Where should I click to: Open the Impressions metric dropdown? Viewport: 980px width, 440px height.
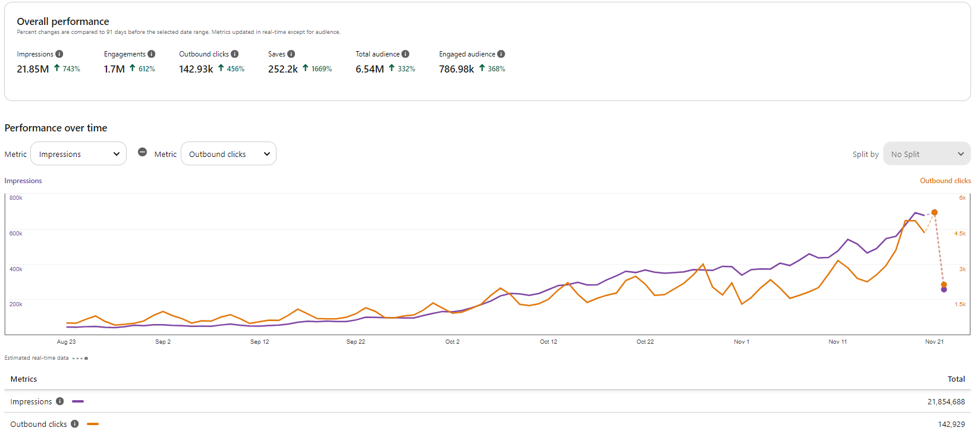[78, 154]
